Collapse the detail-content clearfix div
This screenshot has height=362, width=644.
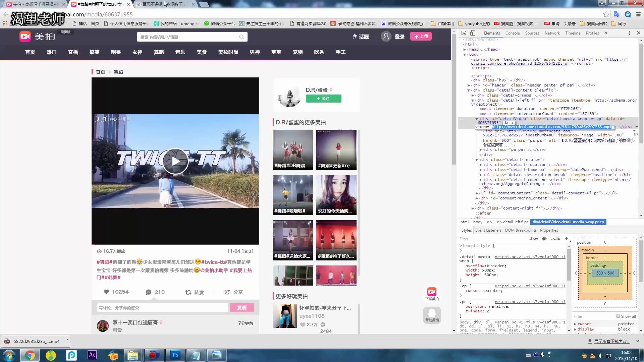coord(469,90)
